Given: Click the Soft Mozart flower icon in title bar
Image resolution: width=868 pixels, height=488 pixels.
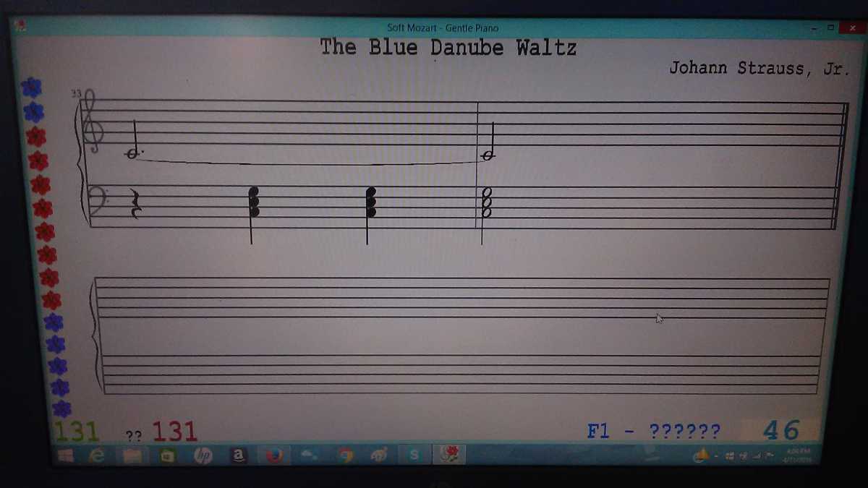Looking at the screenshot, I should coord(20,25).
